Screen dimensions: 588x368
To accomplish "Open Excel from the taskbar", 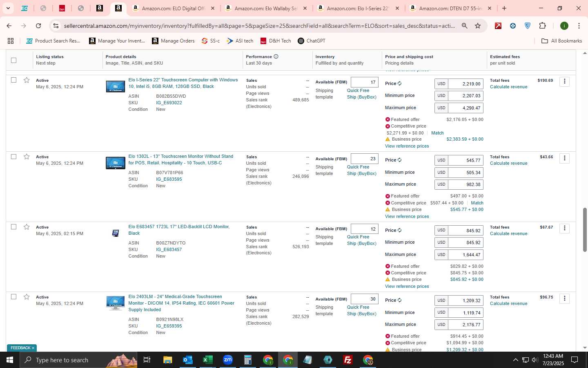I will (207, 360).
